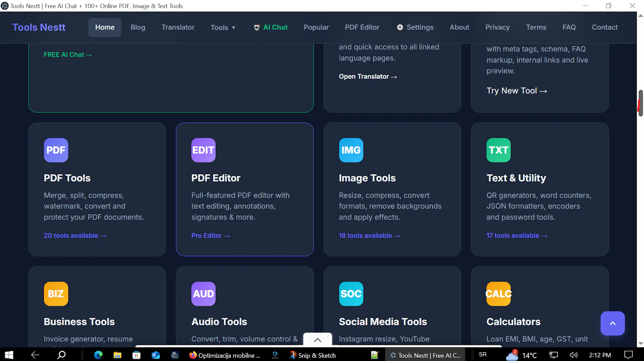
Task: Open the Translator nav item
Action: point(178,27)
